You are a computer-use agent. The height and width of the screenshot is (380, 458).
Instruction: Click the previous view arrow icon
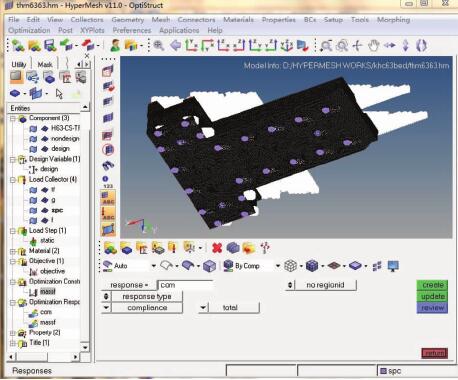(175, 46)
